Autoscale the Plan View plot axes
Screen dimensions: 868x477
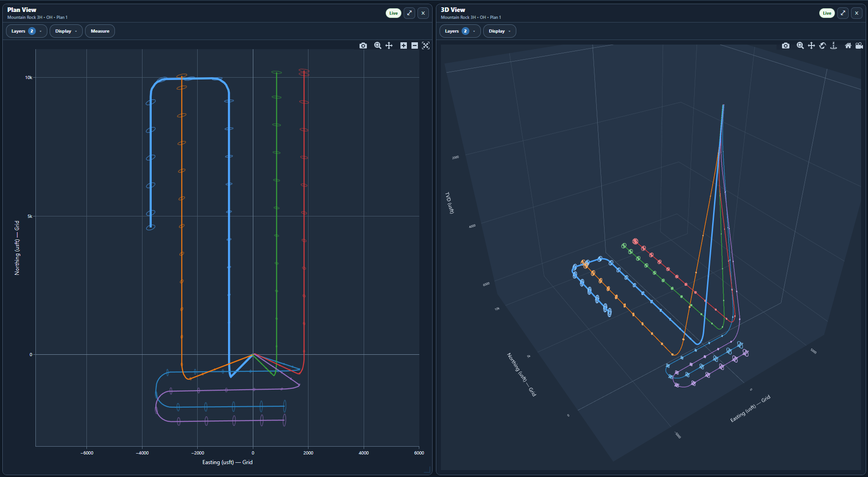426,45
